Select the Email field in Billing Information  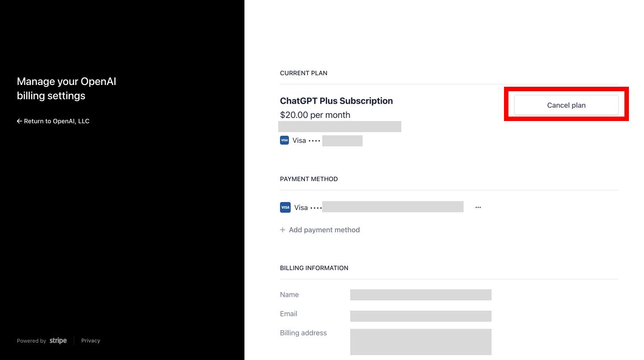pyautogui.click(x=420, y=316)
